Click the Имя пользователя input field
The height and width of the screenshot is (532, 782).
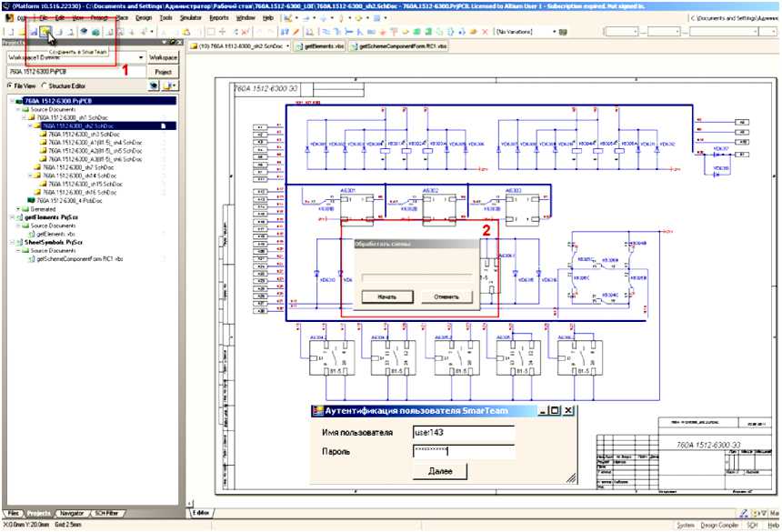tap(463, 431)
